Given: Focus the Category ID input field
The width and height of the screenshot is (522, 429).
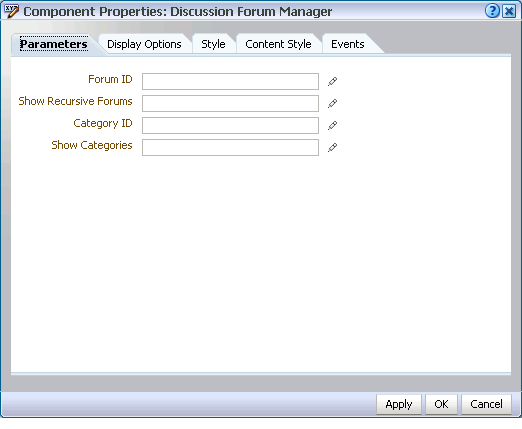Looking at the screenshot, I should click(230, 125).
